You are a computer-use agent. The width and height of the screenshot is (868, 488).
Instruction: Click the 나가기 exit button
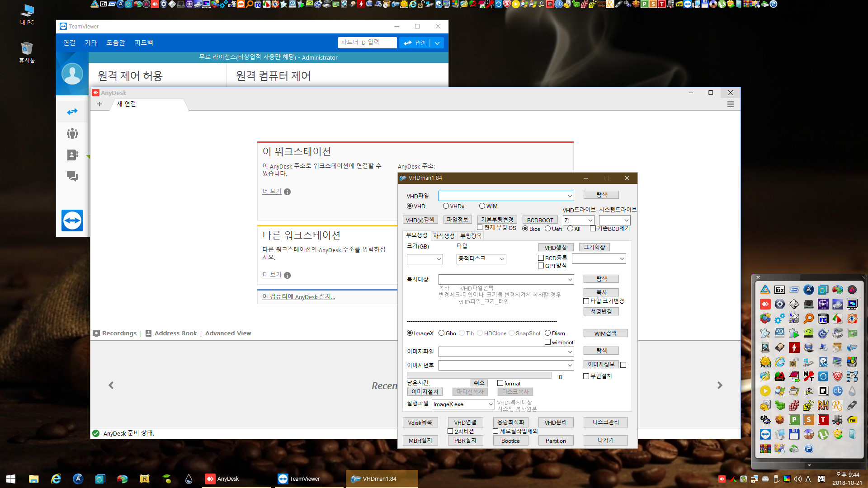605,440
